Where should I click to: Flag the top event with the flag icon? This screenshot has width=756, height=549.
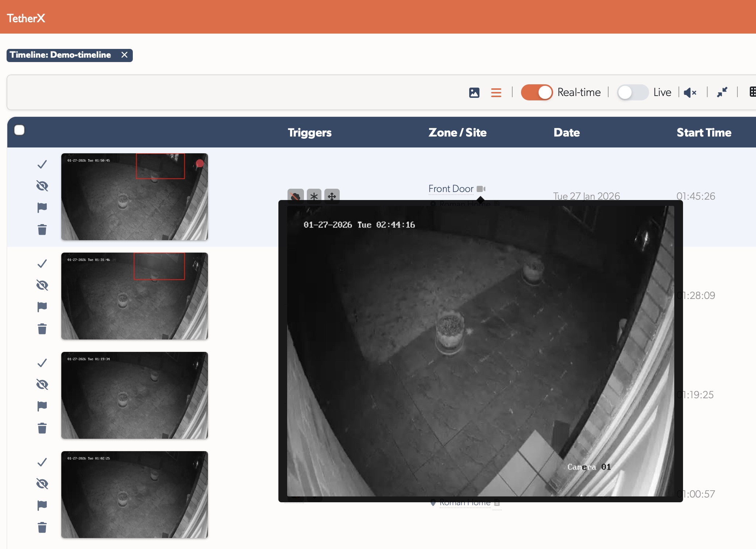pos(42,207)
